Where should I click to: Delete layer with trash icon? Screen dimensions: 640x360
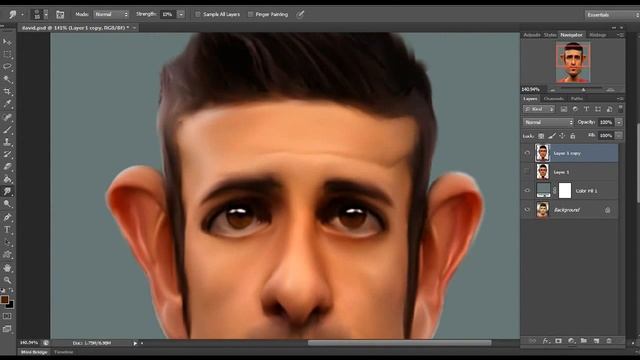[609, 341]
